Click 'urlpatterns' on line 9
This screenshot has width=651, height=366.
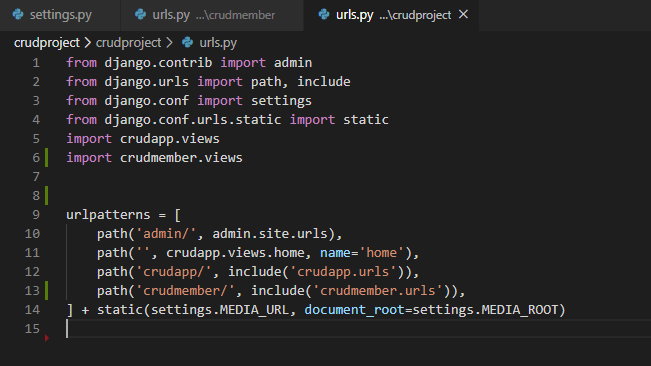tap(108, 215)
